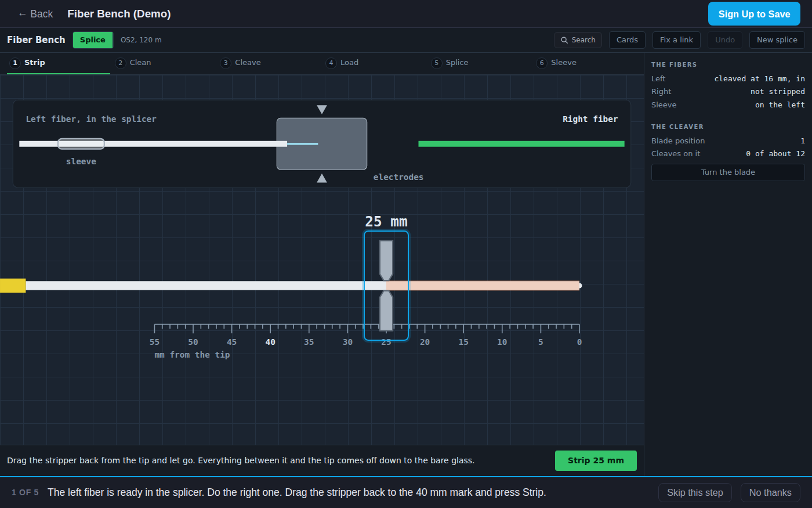Click the green right fiber bar
This screenshot has width=812, height=508.
click(521, 144)
